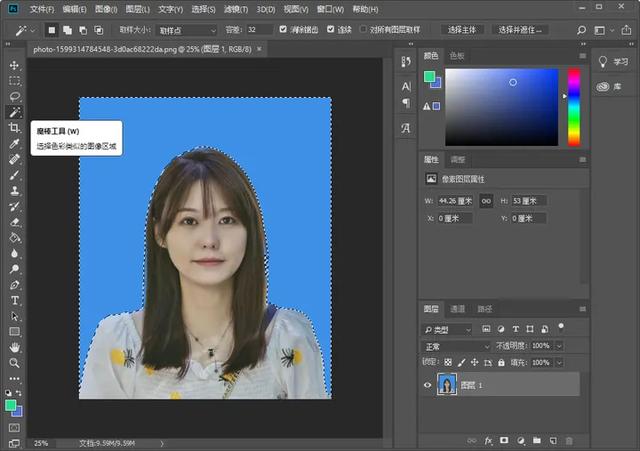Open the 不透明度 opacity dropdown arrow
This screenshot has height=451, width=640.
click(559, 346)
